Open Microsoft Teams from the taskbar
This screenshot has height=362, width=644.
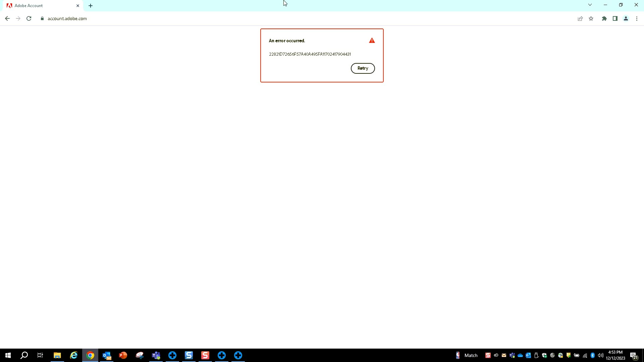pos(156,355)
